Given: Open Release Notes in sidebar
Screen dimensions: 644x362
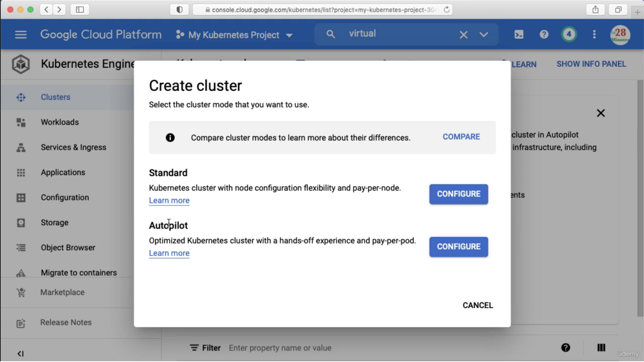Looking at the screenshot, I should (66, 323).
